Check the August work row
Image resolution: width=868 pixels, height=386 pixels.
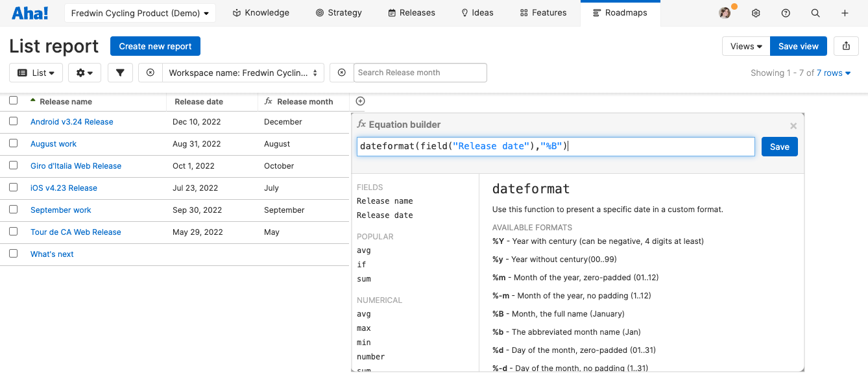tap(14, 143)
